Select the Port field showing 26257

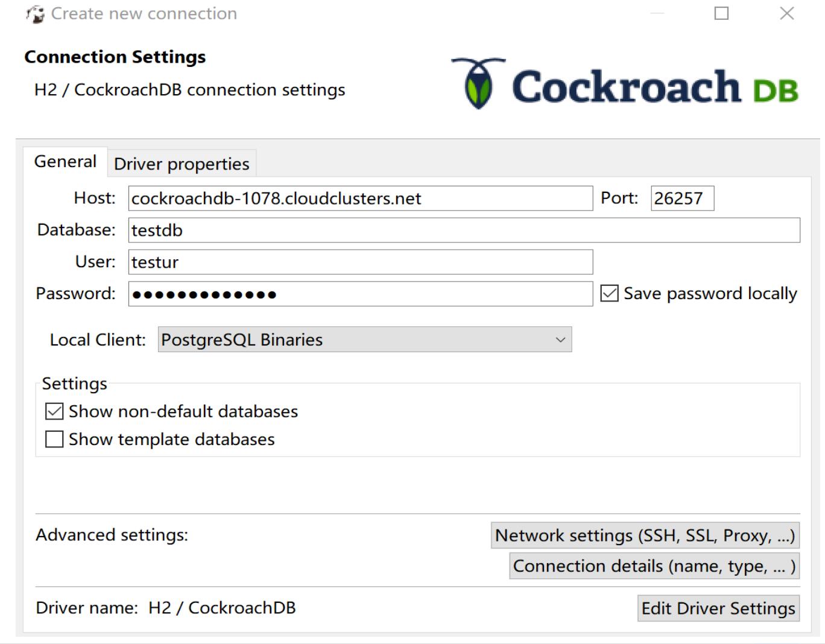680,199
